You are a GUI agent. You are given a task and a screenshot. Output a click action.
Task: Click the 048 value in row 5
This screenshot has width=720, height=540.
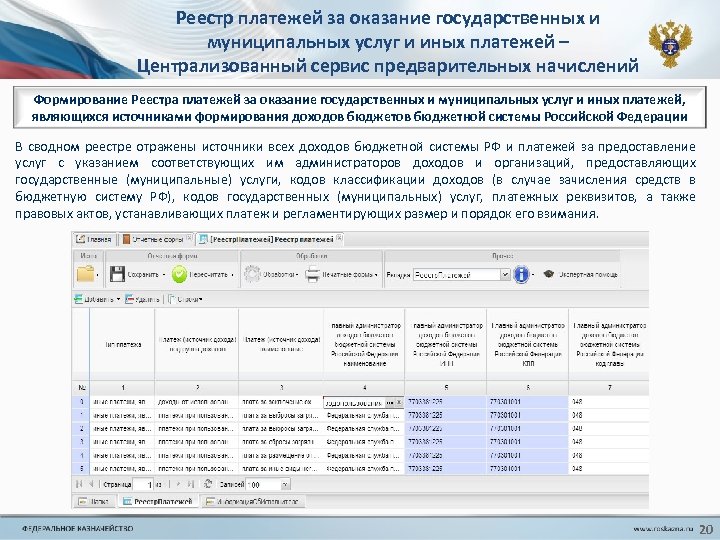click(609, 469)
